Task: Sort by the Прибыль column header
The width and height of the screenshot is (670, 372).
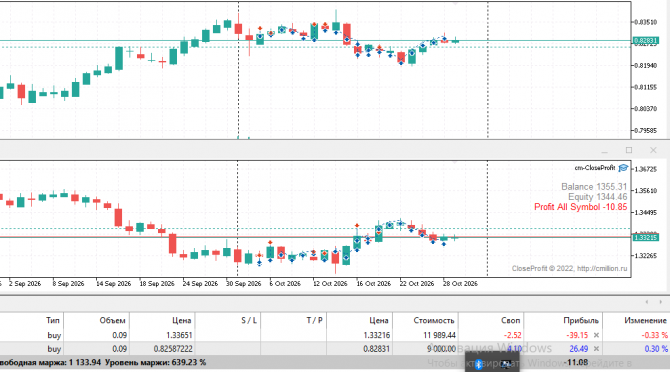Action: (581, 320)
